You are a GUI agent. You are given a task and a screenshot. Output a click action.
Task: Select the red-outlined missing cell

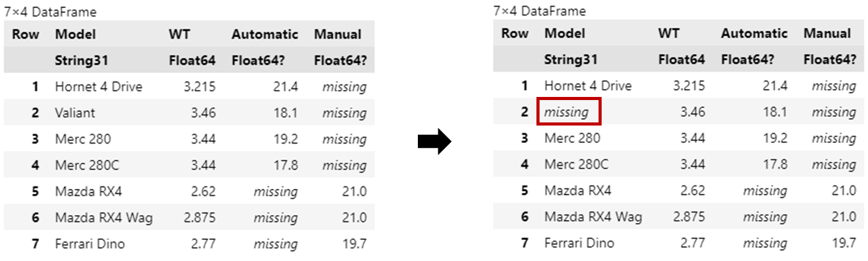(x=569, y=112)
